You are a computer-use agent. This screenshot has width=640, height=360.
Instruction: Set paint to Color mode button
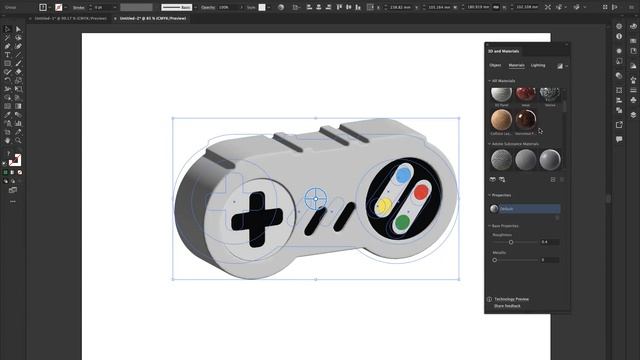[5, 172]
